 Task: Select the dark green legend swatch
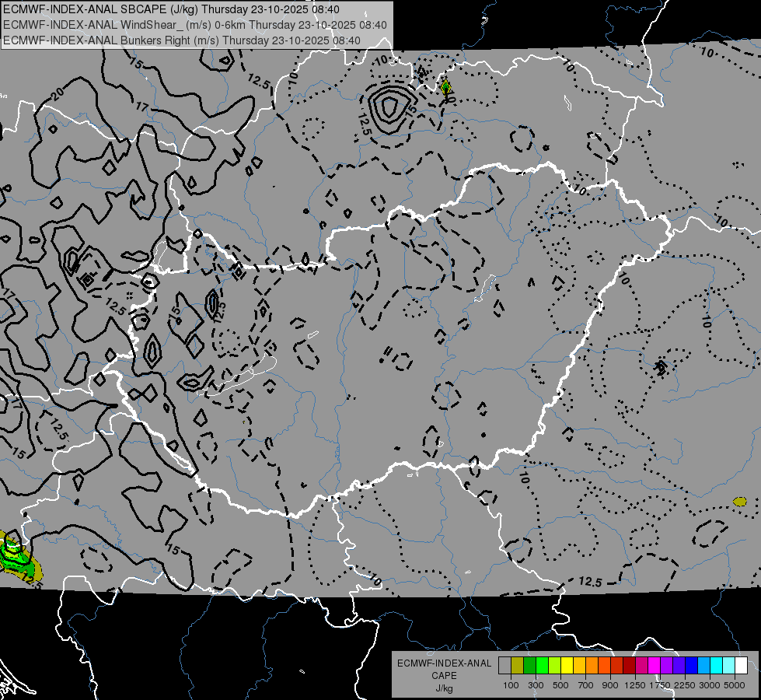pos(529,665)
